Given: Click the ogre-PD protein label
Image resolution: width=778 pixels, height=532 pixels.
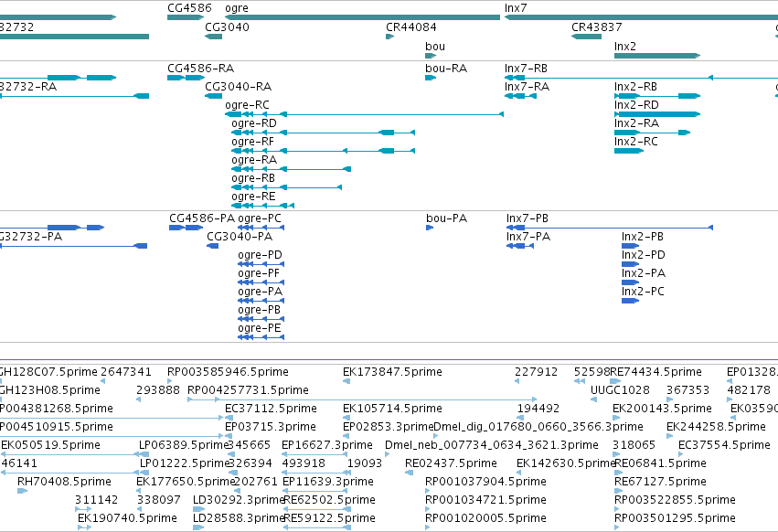Looking at the screenshot, I should pos(260,255).
